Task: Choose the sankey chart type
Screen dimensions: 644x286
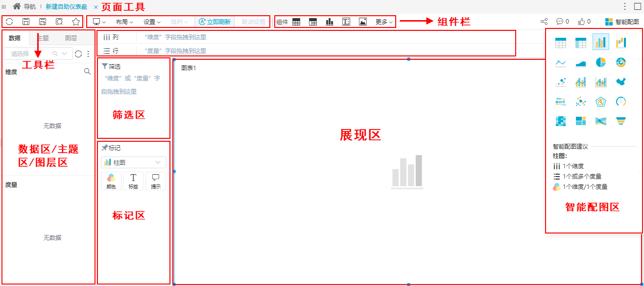Action: coord(601,121)
